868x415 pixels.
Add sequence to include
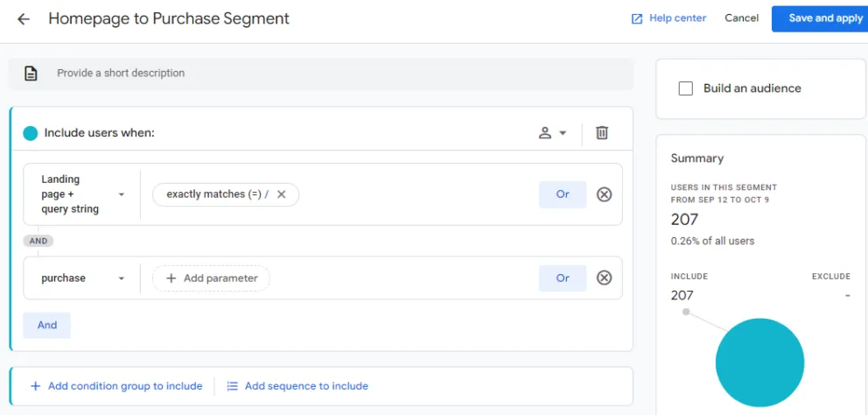click(x=297, y=386)
